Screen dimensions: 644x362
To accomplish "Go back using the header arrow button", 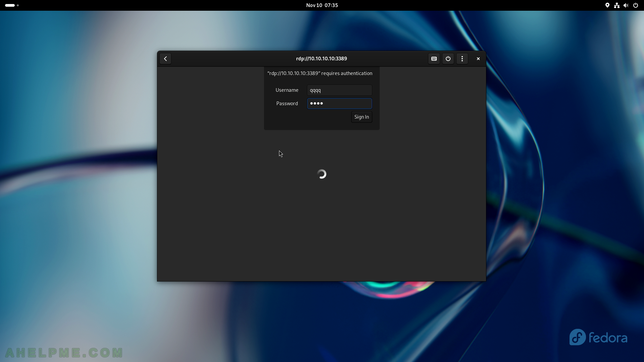I will [165, 59].
